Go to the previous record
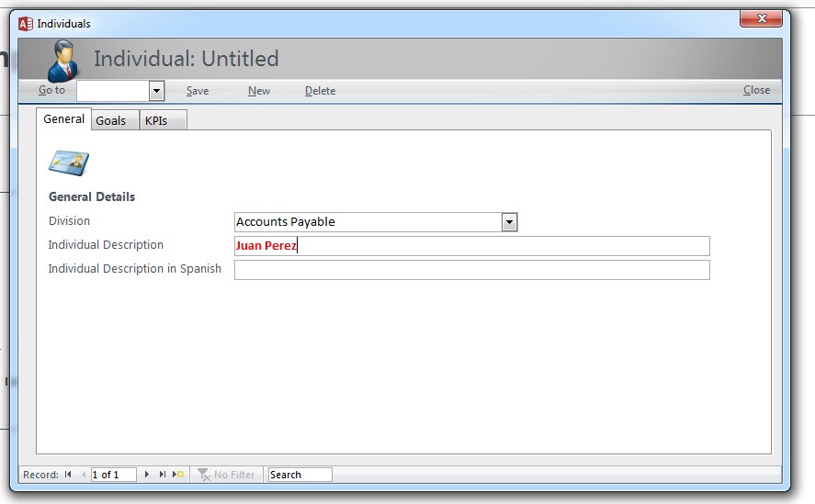The width and height of the screenshot is (815, 504). (84, 475)
